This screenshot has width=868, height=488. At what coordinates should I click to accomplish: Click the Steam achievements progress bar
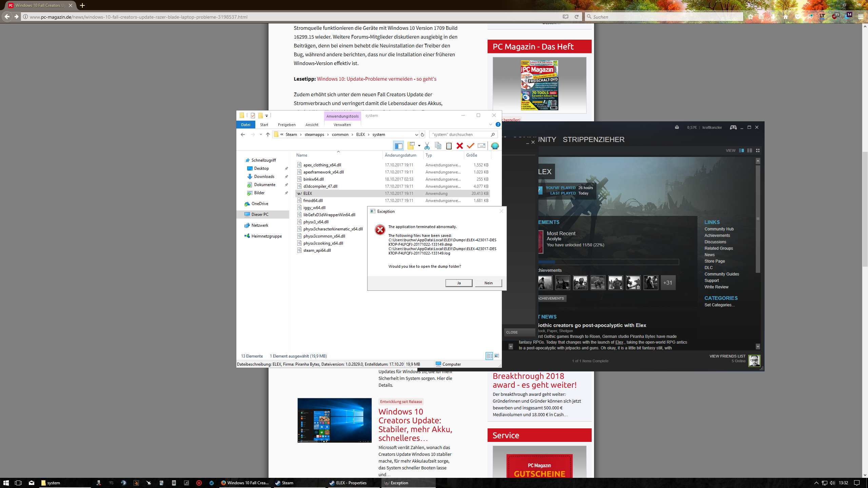click(608, 262)
